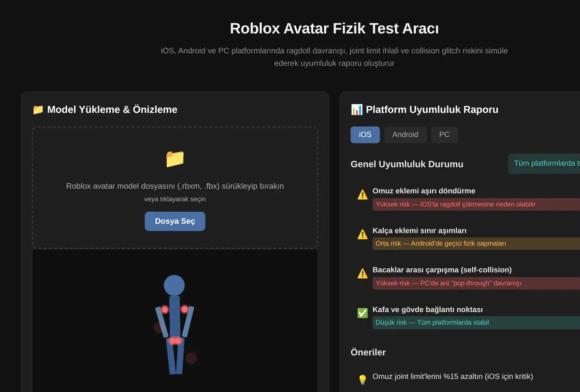Click the Roblox Avatar Fizik Test Aracı title

coord(334,29)
